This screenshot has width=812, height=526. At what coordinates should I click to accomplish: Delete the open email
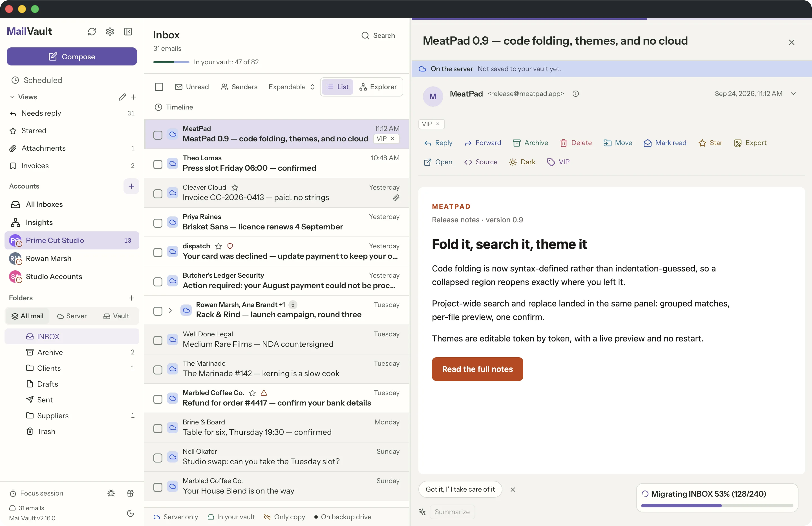click(575, 143)
